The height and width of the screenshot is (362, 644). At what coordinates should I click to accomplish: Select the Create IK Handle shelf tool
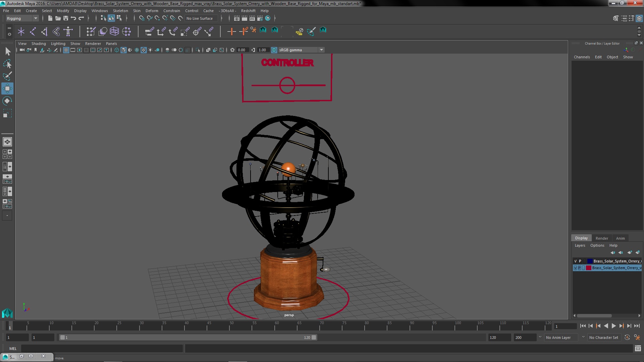tap(45, 32)
